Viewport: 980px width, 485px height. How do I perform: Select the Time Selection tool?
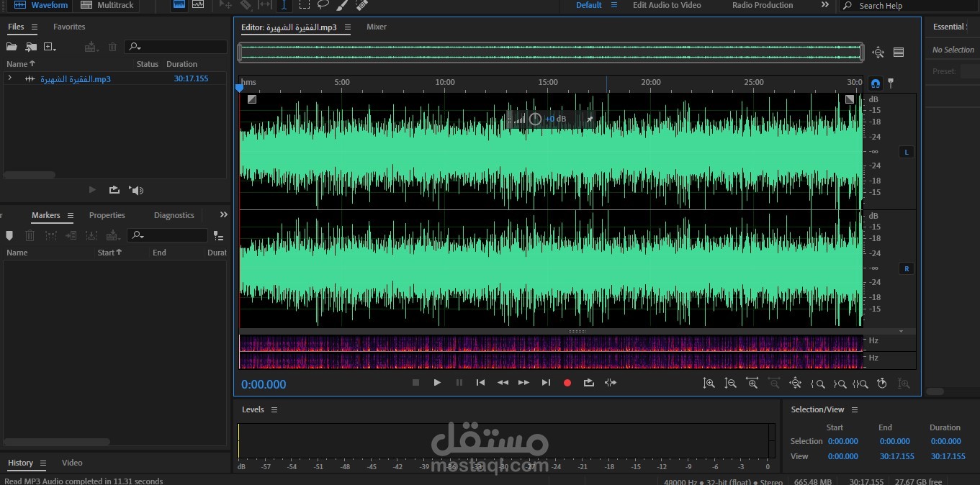[x=284, y=5]
